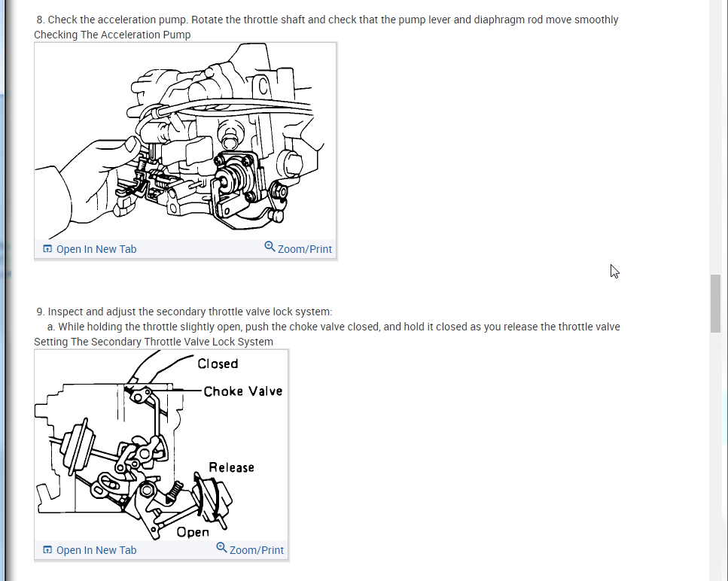Click the step 8 acceleration pump instruction text

[x=327, y=20]
